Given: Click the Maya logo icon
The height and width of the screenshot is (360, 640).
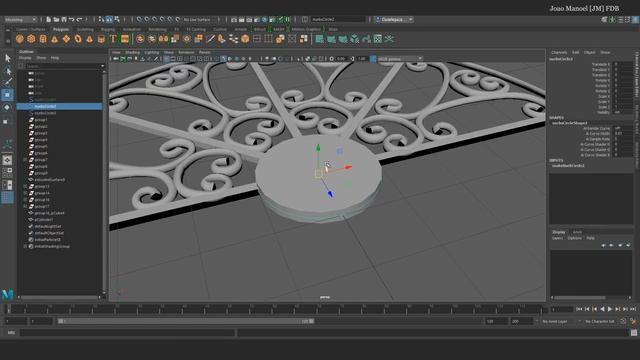Looking at the screenshot, I should 7,294.
